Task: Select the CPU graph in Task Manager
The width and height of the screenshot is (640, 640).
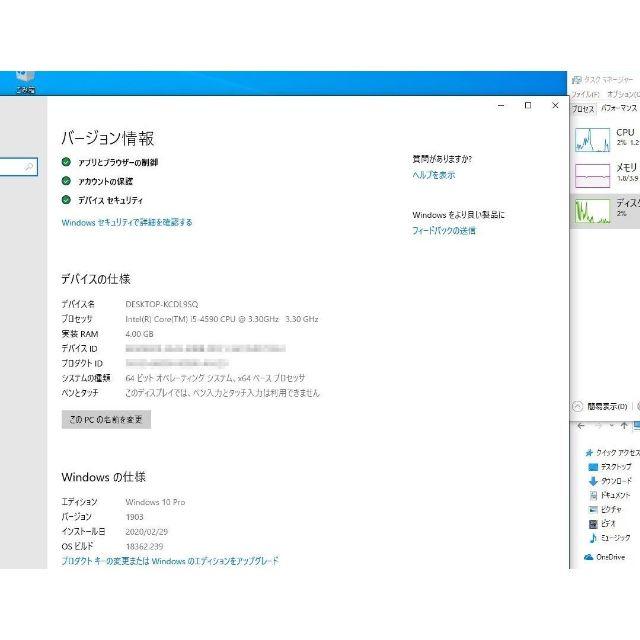Action: pos(592,140)
